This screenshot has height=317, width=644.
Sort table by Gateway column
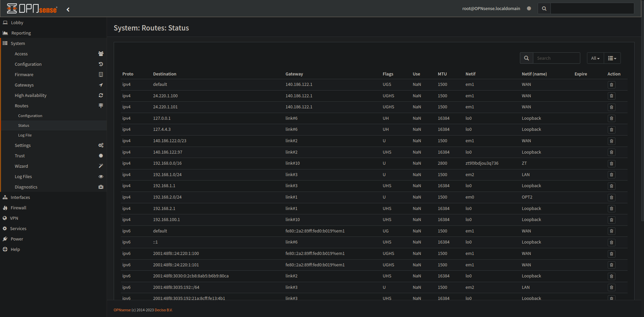(x=294, y=74)
